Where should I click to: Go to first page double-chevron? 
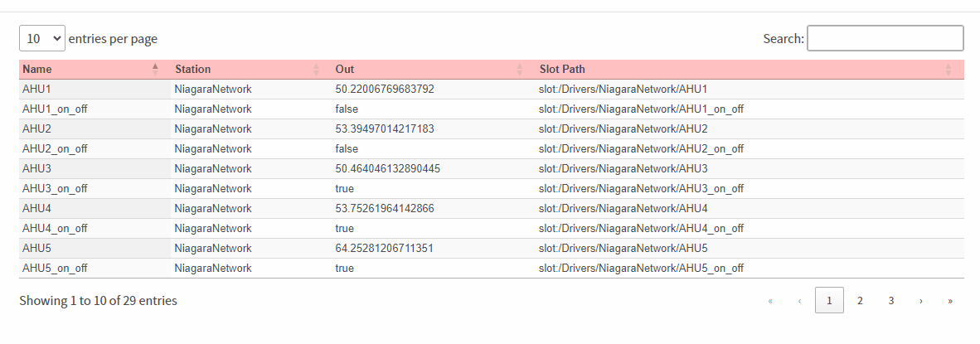click(770, 300)
